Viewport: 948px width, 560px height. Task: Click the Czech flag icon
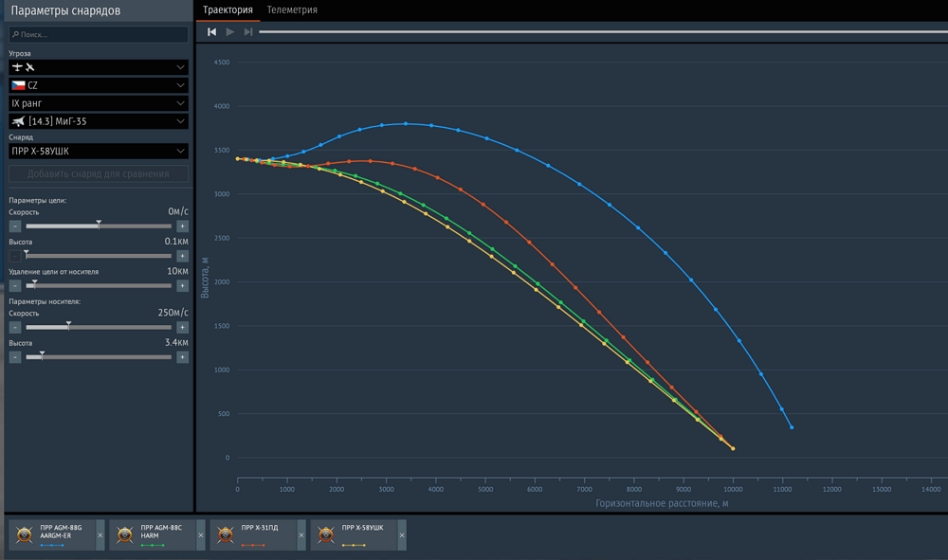(x=19, y=86)
